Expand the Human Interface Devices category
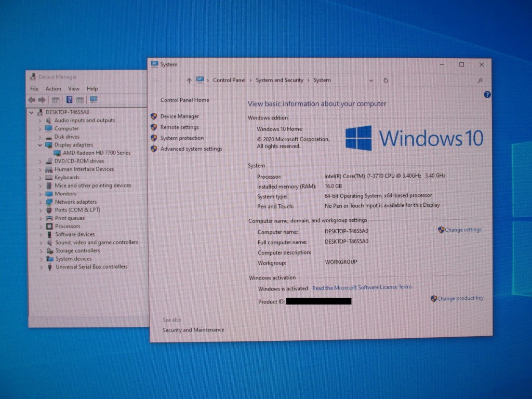Image resolution: width=532 pixels, height=399 pixels. click(40, 170)
